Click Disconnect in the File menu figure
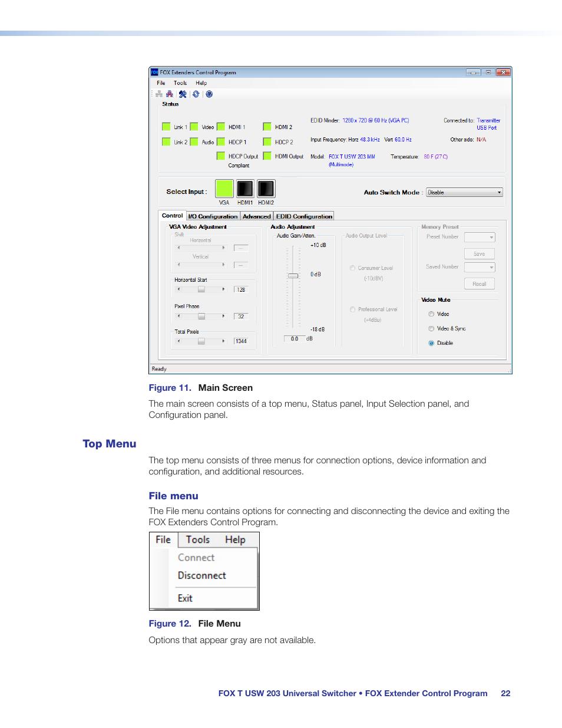Screen dimensions: 562x728 202,575
